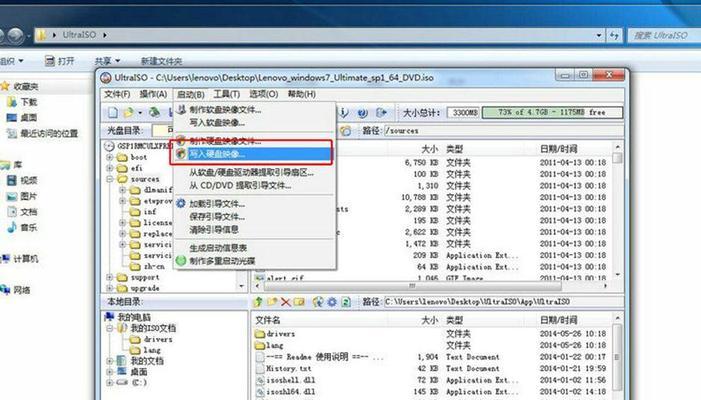Select 从 CD/DVD 提取引导文件 entry
Screen dimensions: 701x400
(x=254, y=185)
